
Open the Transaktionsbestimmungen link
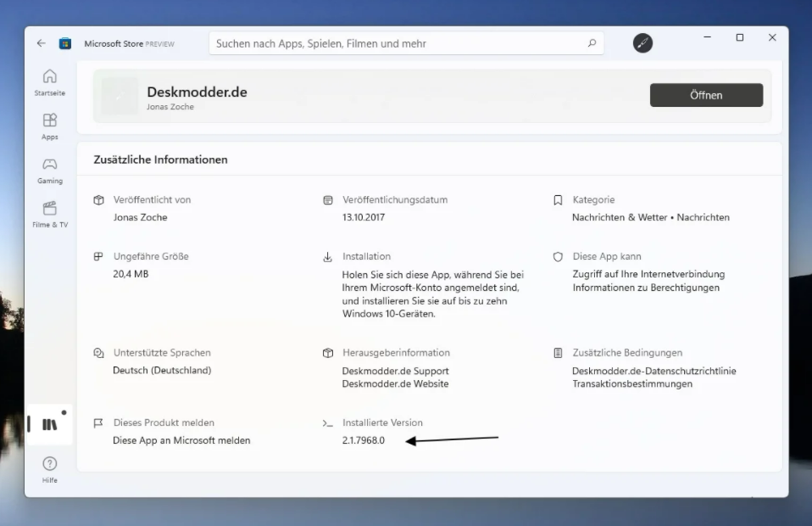click(x=632, y=384)
